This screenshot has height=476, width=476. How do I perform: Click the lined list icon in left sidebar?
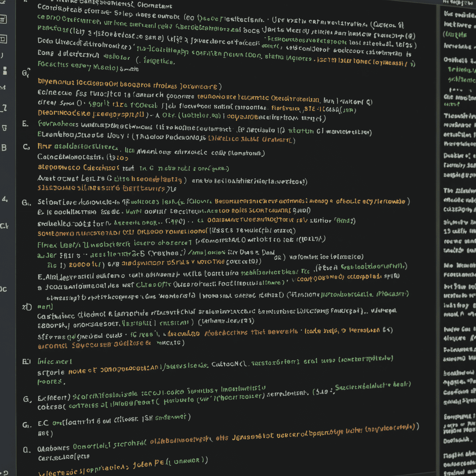coord(3,20)
